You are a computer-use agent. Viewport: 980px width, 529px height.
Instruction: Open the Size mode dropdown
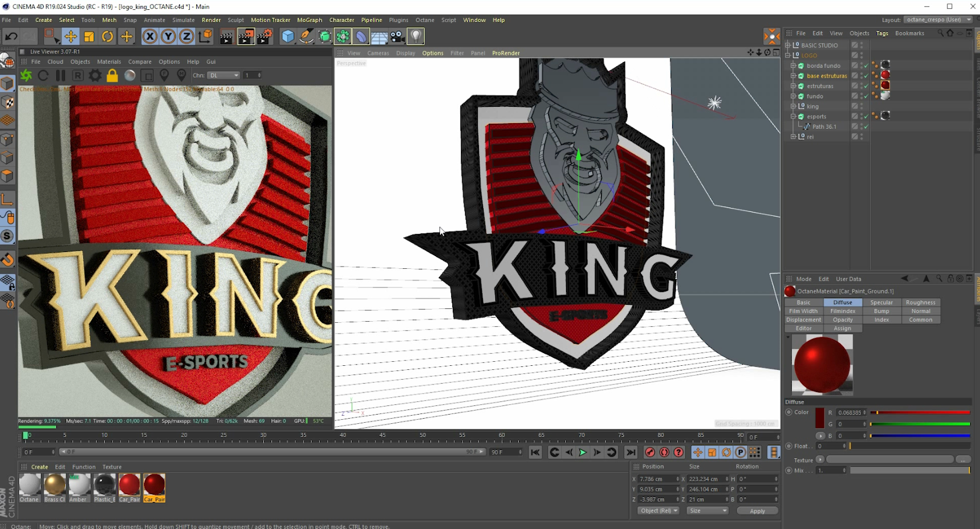707,511
